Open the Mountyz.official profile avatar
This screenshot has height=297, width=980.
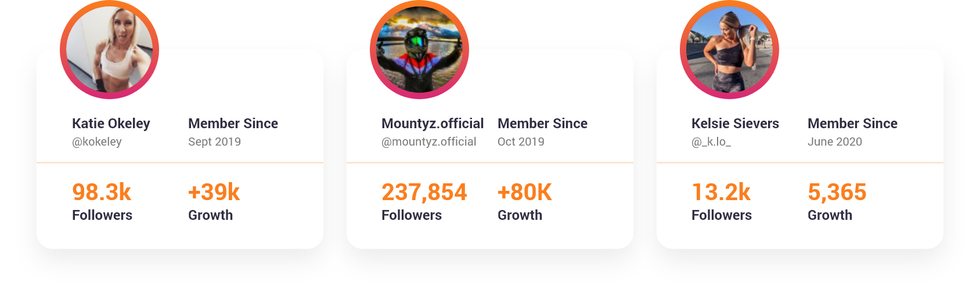coord(419,50)
